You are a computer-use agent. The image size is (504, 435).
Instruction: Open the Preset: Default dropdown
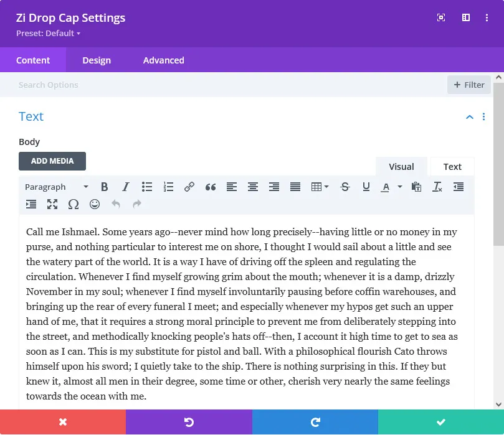48,34
